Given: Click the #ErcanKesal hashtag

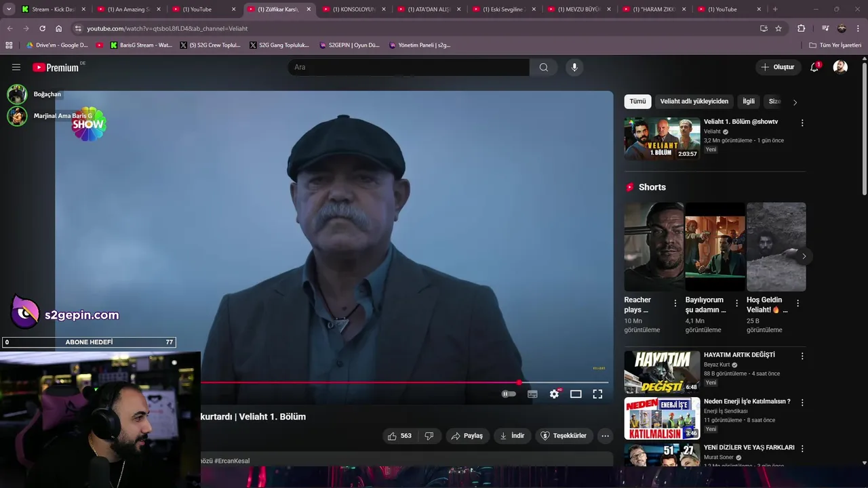Looking at the screenshot, I should coord(232,461).
